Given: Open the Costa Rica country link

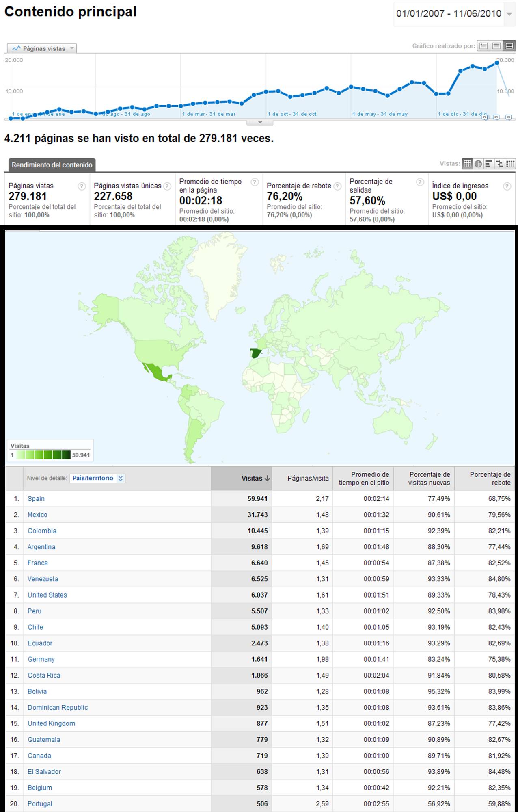Looking at the screenshot, I should click(44, 675).
